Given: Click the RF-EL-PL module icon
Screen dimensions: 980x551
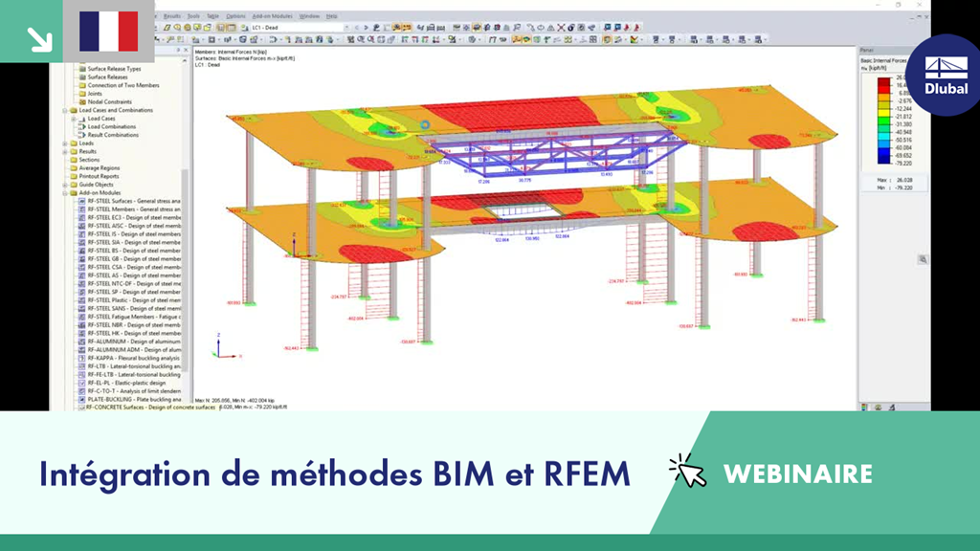Looking at the screenshot, I should coord(82,383).
